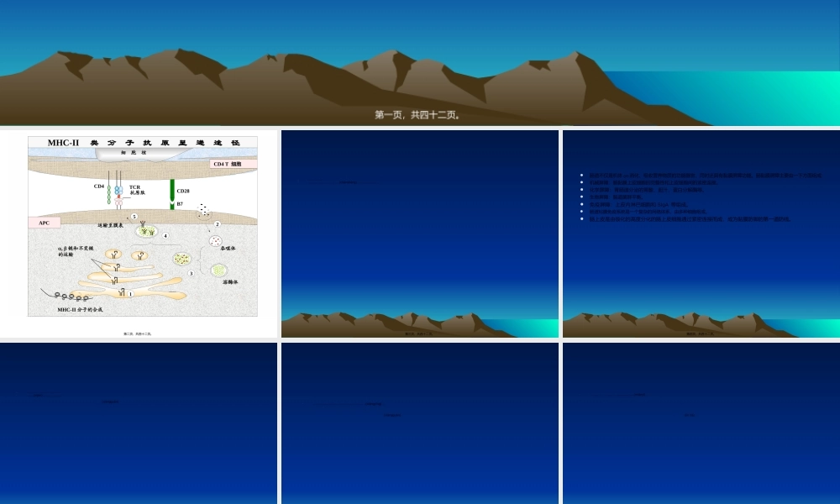Screen dimensions: 840x504
Task: Select the bottom-right dark blue slide
Action: [x=701, y=423]
